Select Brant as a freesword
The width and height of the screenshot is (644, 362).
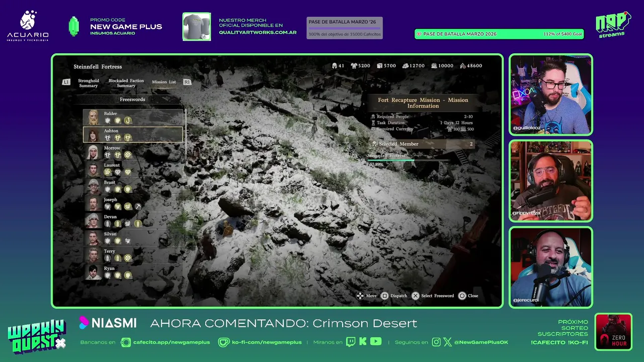[x=133, y=186]
